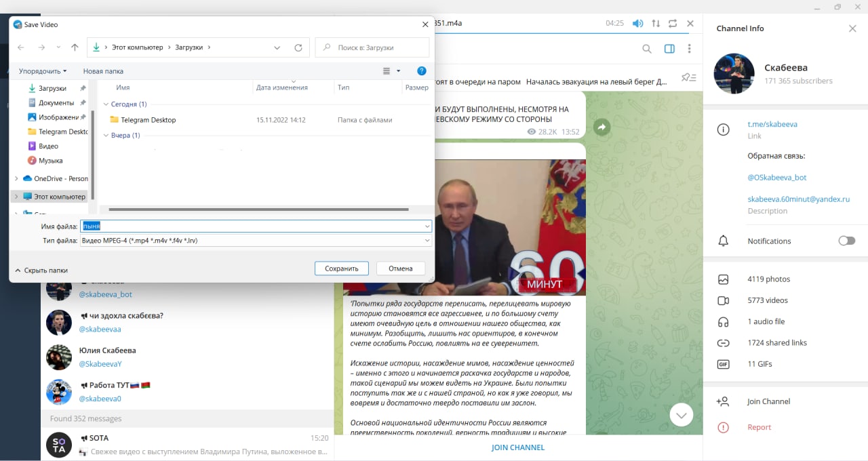Sort files by Тип column
Screen dimensions: 868x461
coord(344,87)
